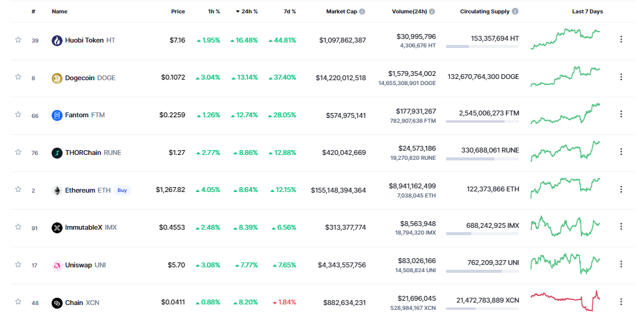Click the ImmutableX coin logo
644x319 pixels.
pyautogui.click(x=57, y=227)
